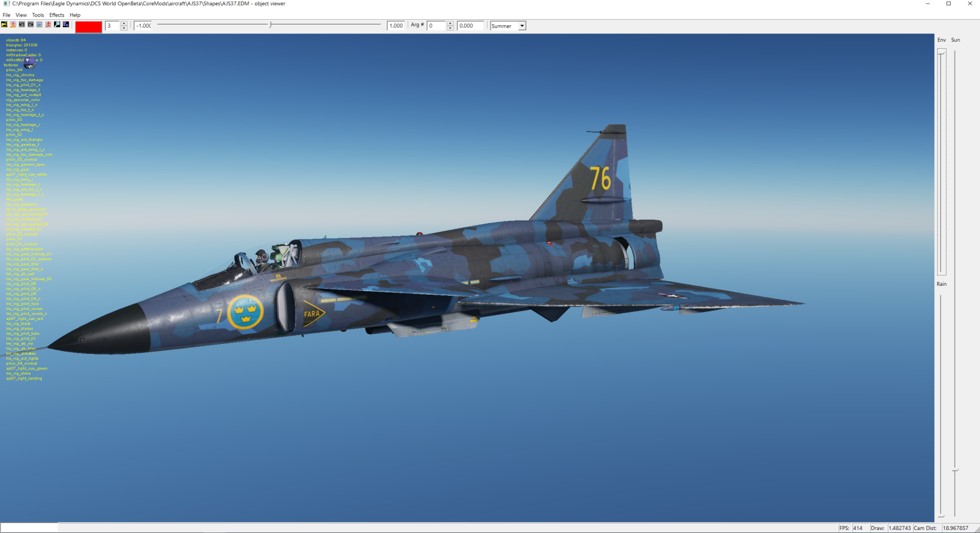Decrease the value 3 spinner with down arrow
Screen dimensions: 980x533
[x=124, y=28]
